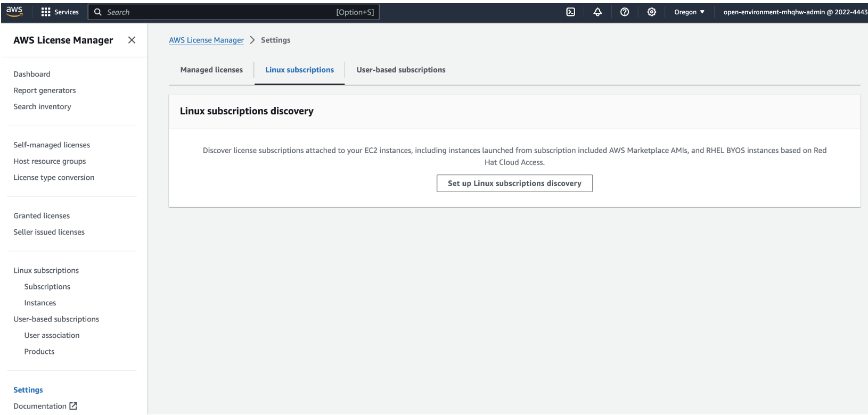Image resolution: width=868 pixels, height=415 pixels.
Task: Close the License Manager sidebar
Action: pyautogui.click(x=132, y=40)
